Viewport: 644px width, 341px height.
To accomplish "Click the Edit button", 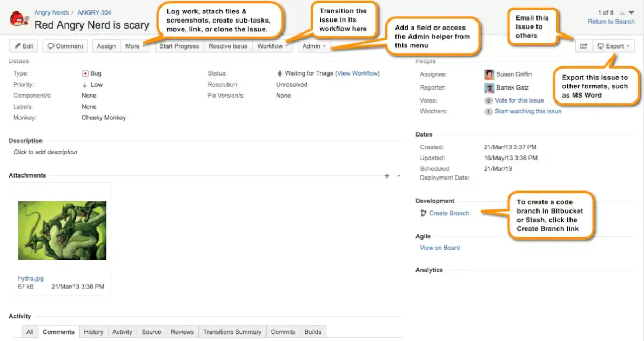I will point(23,46).
